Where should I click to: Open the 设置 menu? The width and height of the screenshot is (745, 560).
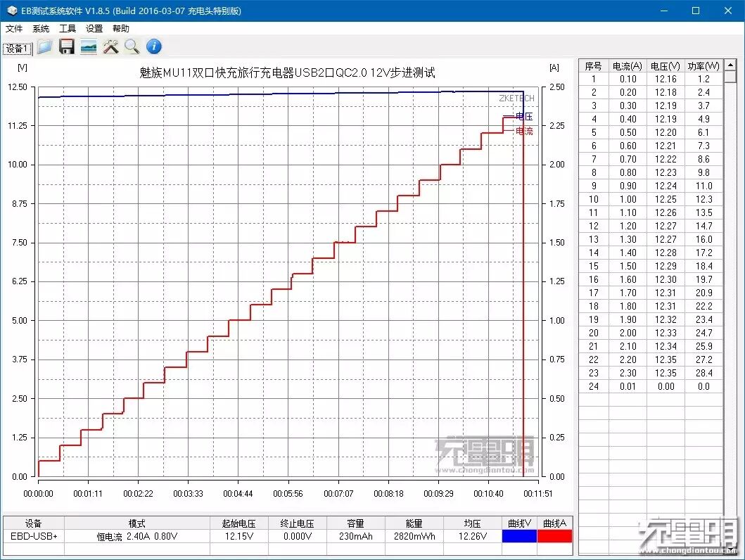click(x=94, y=29)
